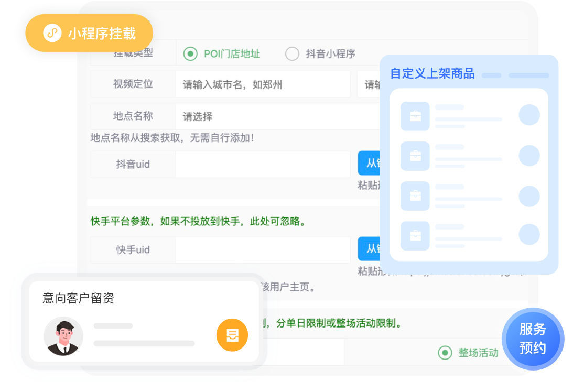
Task: Click the 快手uid input field
Action: pyautogui.click(x=263, y=250)
